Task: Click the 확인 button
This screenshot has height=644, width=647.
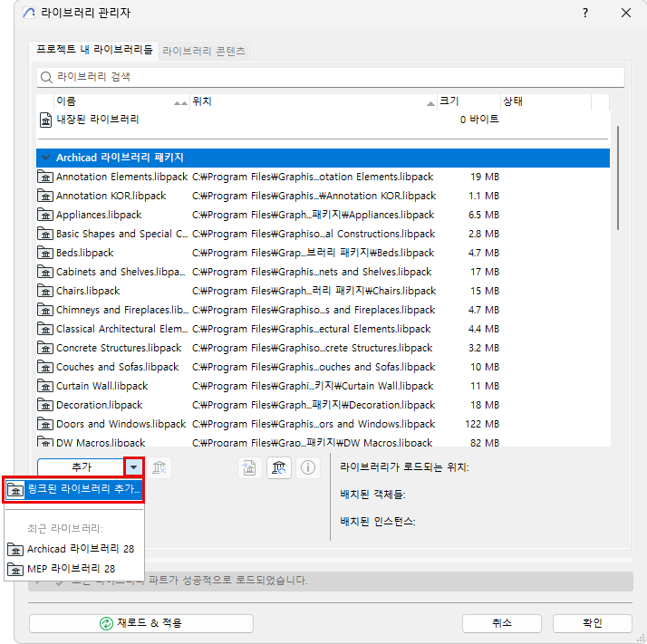Action: (x=593, y=623)
